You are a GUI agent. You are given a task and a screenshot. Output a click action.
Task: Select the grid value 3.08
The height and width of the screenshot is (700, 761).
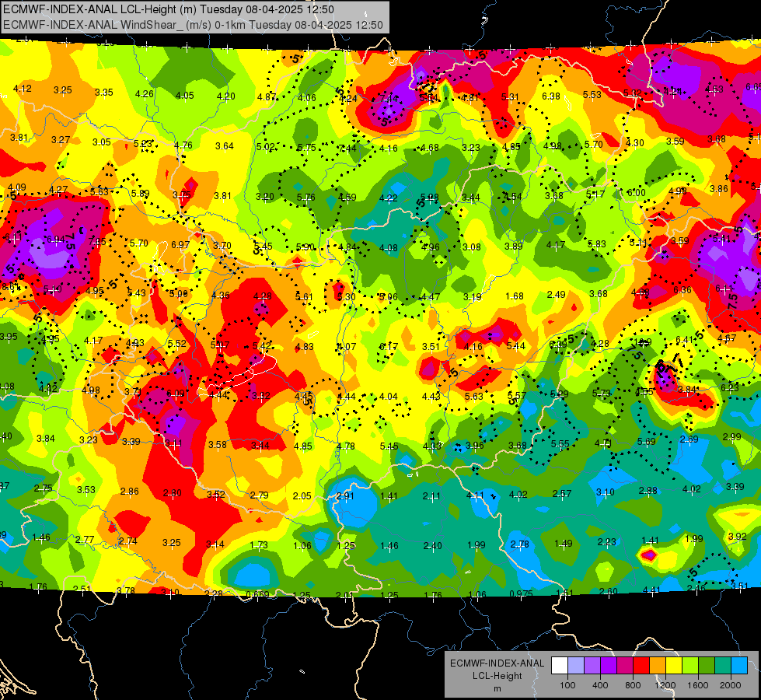pos(471,247)
